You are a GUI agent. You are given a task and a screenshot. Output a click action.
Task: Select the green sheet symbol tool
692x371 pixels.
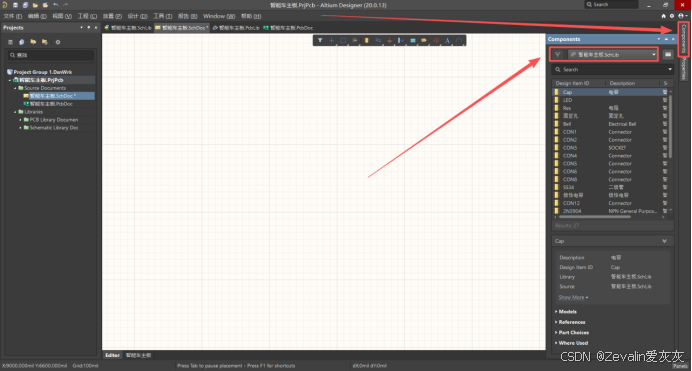point(413,41)
